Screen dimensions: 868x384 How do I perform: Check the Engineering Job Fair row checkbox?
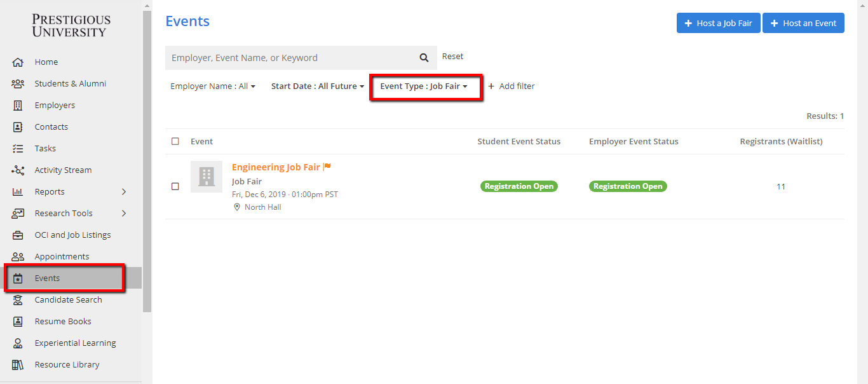pyautogui.click(x=175, y=186)
